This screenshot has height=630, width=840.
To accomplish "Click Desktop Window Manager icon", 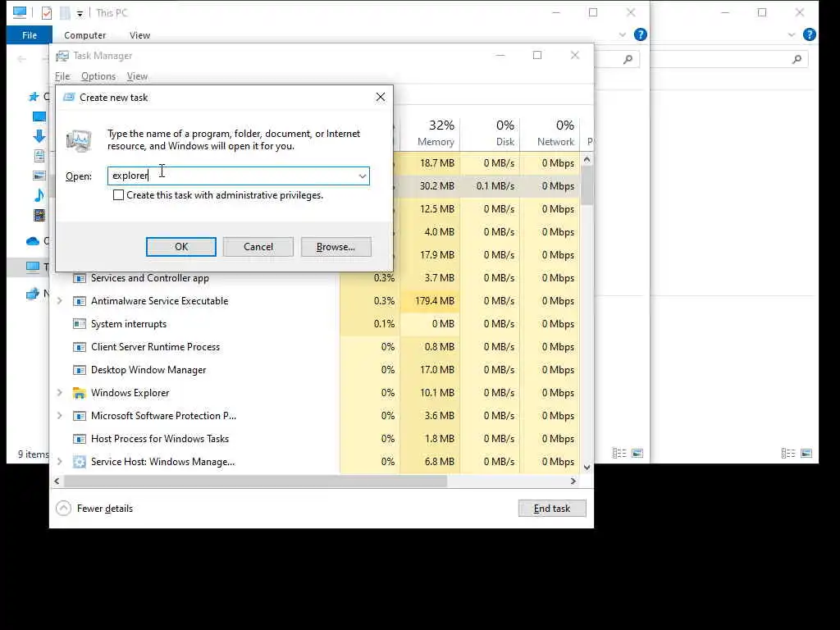I will pos(80,370).
